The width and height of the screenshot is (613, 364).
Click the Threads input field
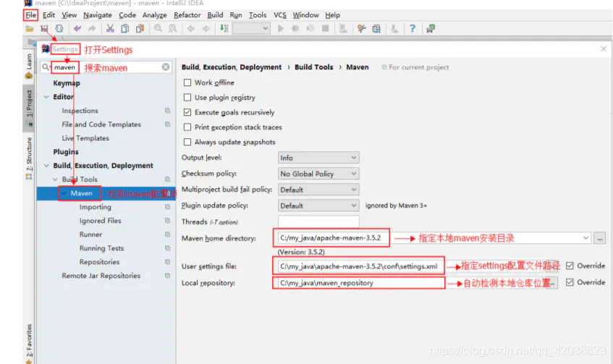pos(318,221)
